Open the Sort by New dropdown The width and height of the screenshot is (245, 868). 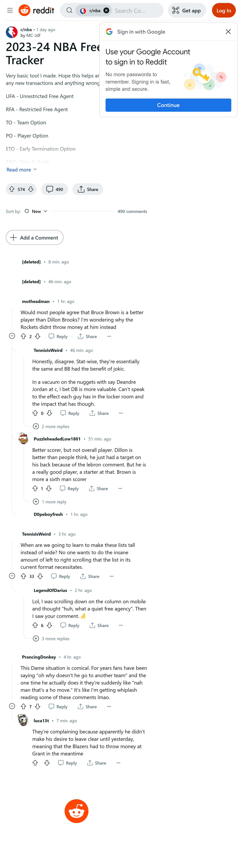[36, 211]
